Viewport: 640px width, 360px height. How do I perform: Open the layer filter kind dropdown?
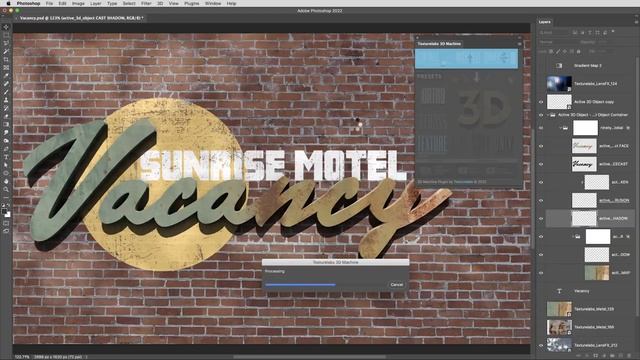553,32
